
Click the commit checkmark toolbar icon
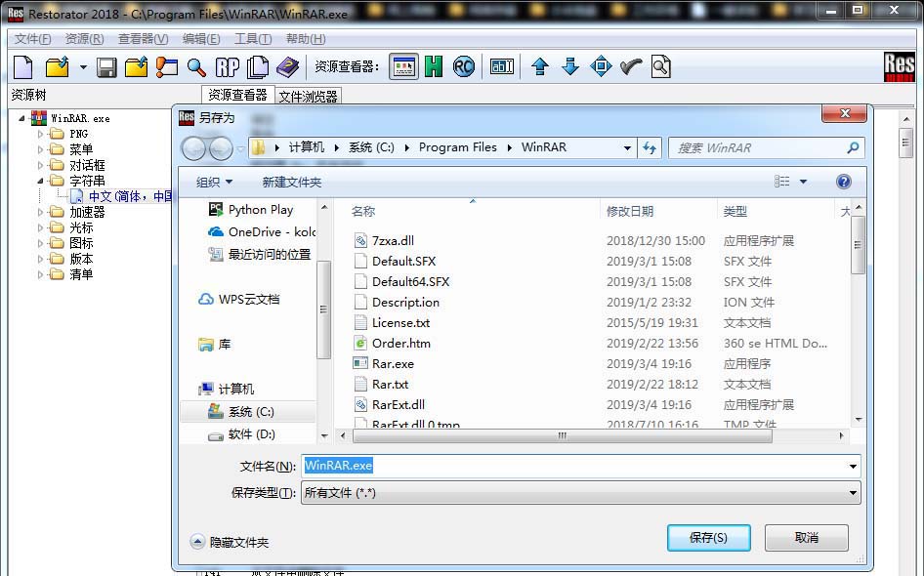631,66
